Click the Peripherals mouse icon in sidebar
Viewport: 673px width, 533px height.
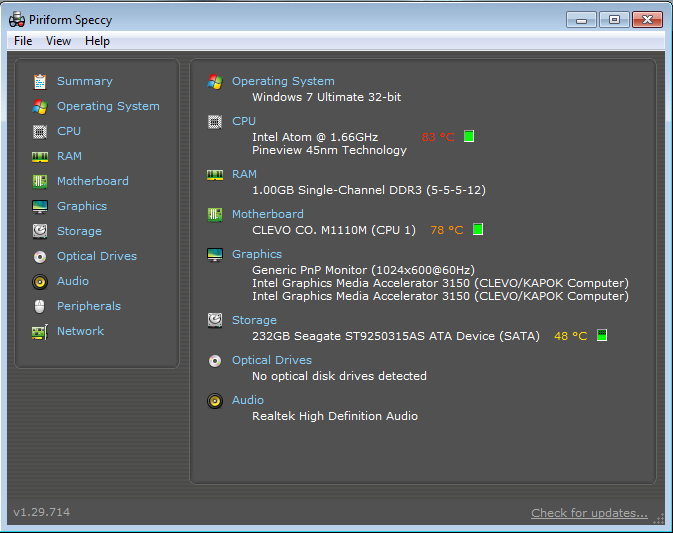point(40,306)
